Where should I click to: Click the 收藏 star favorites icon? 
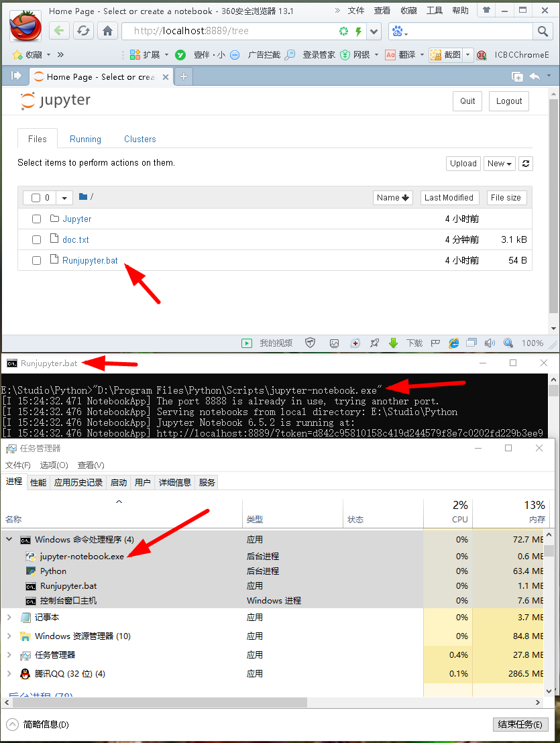click(x=17, y=54)
